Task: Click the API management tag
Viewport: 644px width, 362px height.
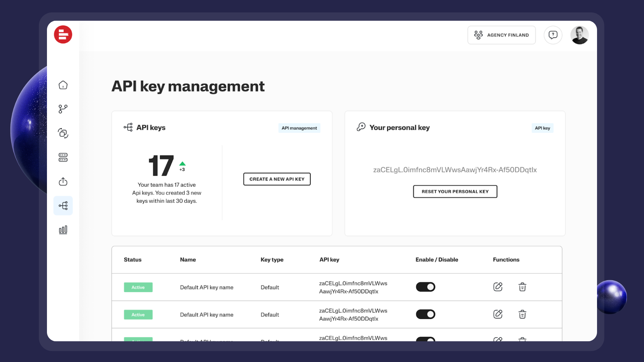Action: tap(299, 128)
